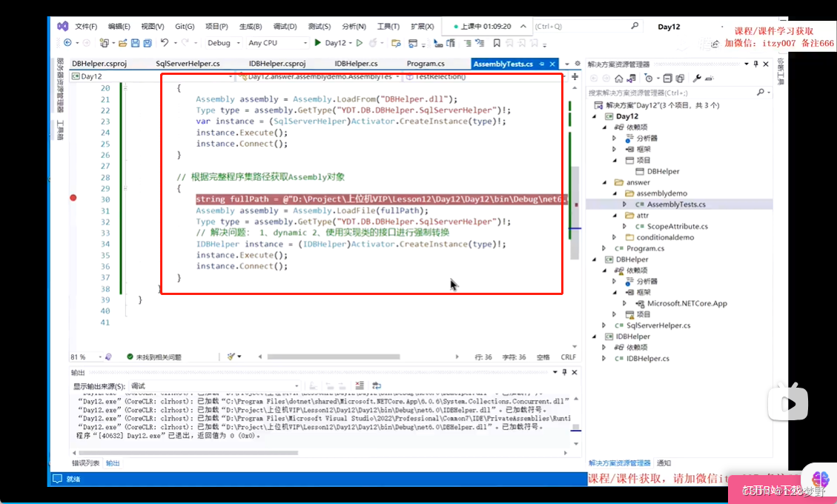Open the 生成(B) menu
The height and width of the screenshot is (504, 837).
pos(251,26)
